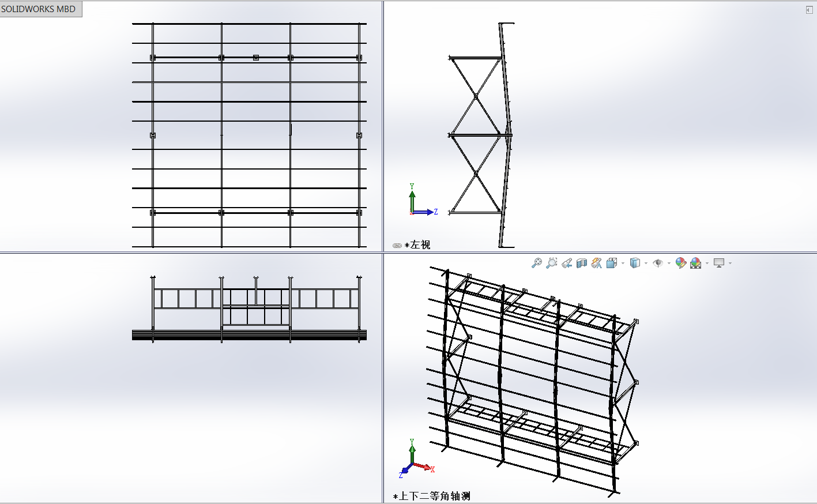Toggle the view link icon beside 左视
Image resolution: width=817 pixels, height=504 pixels.
click(x=397, y=245)
